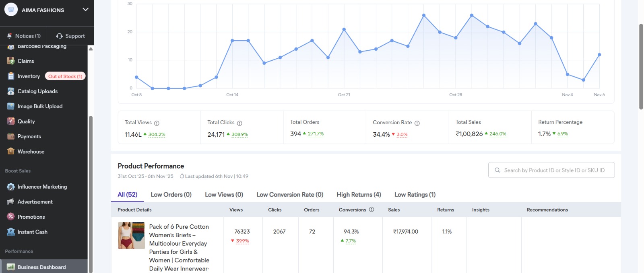
Task: Switch to the High Returns (4) tab
Action: coord(359,195)
